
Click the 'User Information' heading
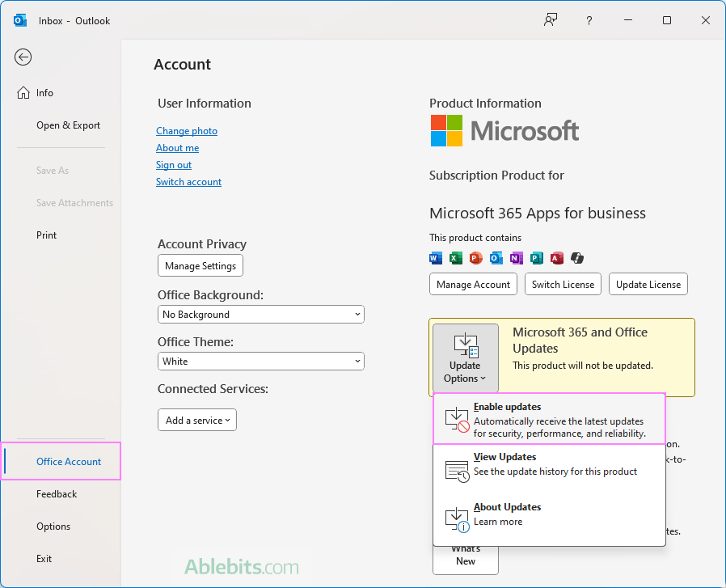(x=205, y=104)
